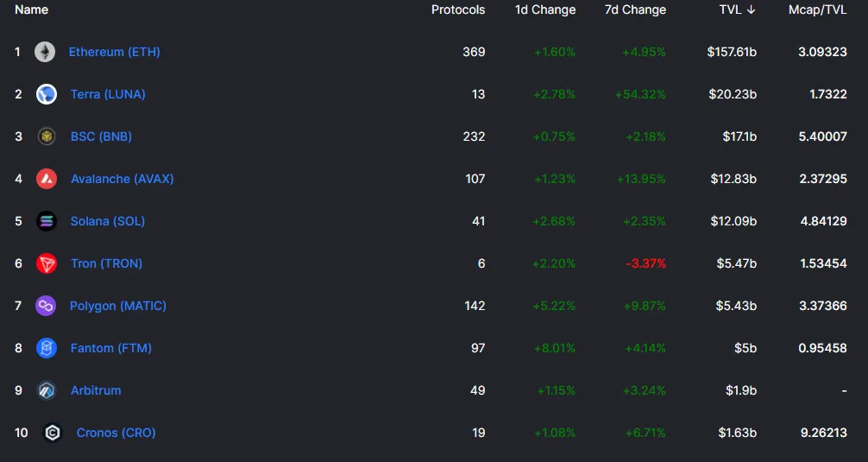Click the Ethereum diamond logo icon
This screenshot has height=462, width=868.
45,52
